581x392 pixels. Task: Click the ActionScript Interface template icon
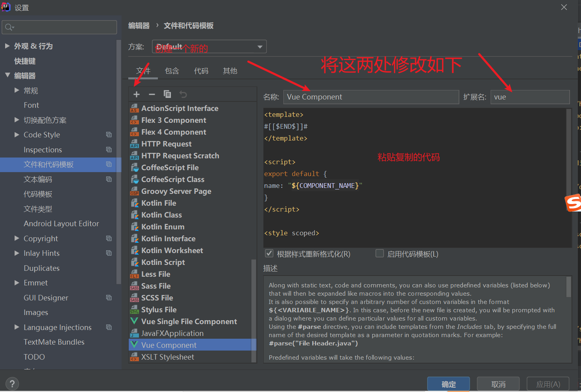point(134,108)
